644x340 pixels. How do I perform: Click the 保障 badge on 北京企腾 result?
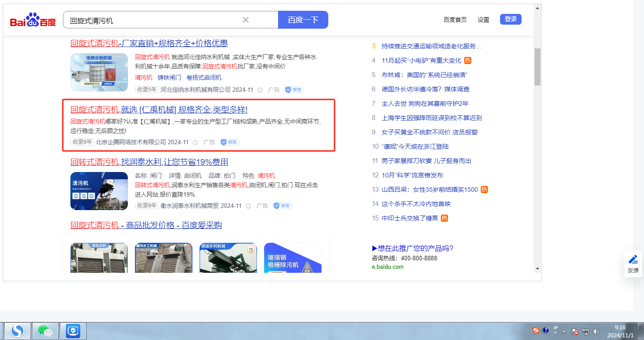click(x=230, y=142)
